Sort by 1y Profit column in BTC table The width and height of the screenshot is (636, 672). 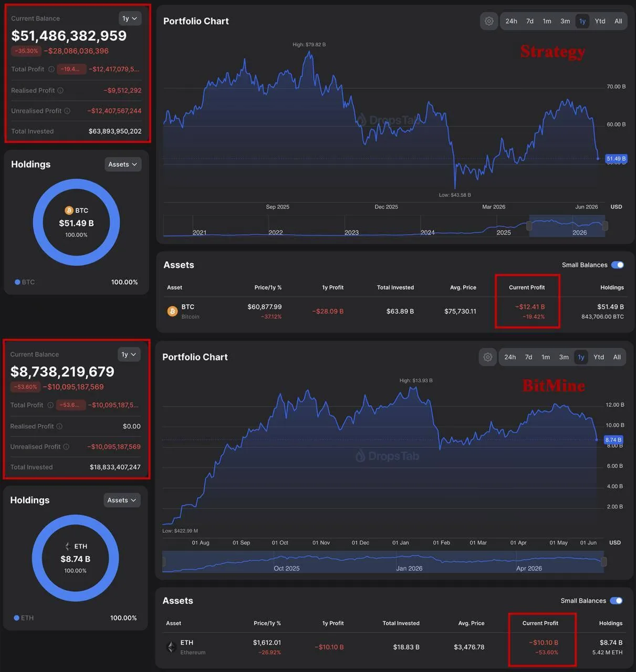(x=332, y=288)
